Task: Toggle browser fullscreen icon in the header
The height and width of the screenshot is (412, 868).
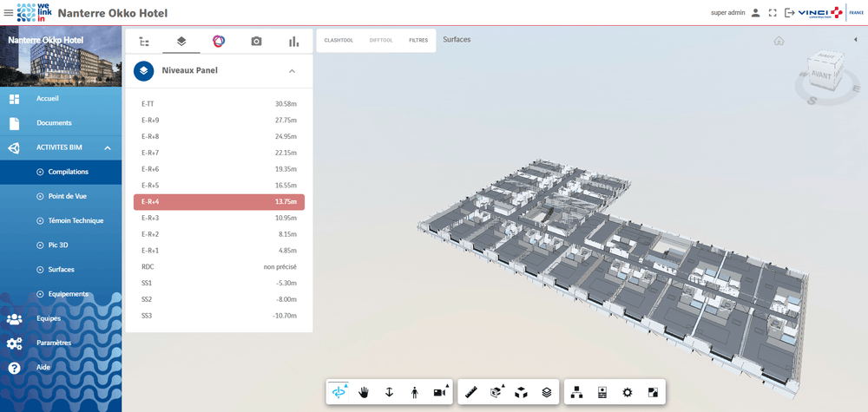Action: [773, 13]
